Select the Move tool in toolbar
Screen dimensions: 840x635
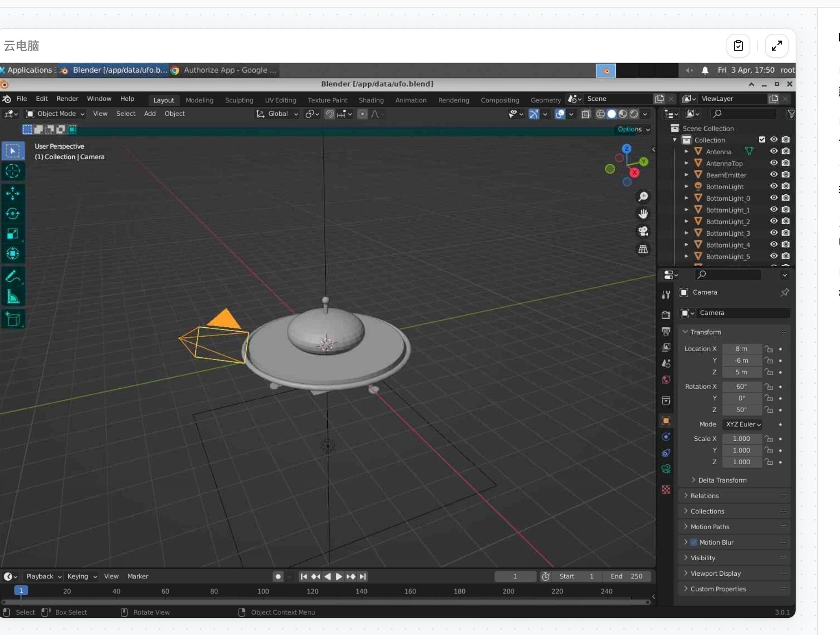[13, 193]
